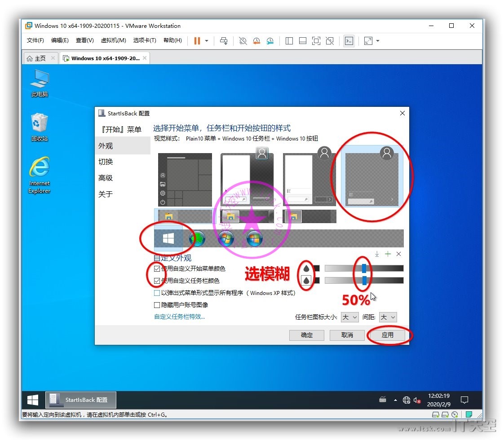Viewport: 504px width, 440px height.
Task: Click the unity mode toolbar icon
Action: pos(329,41)
